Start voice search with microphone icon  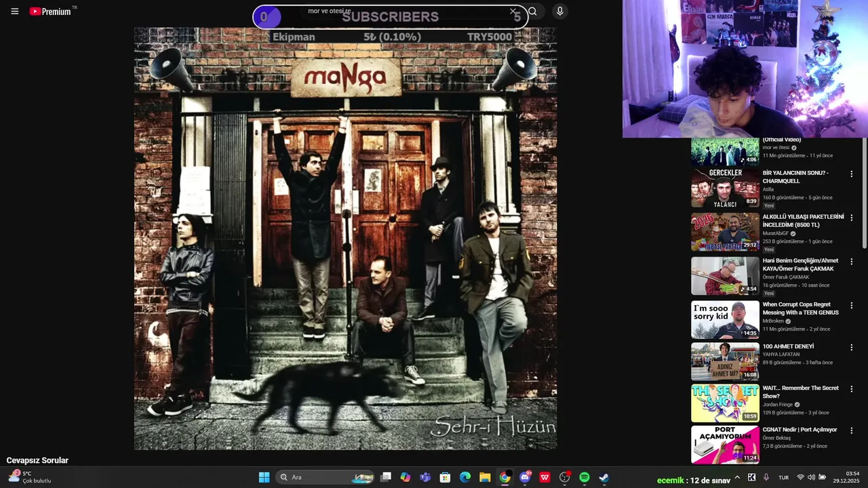559,12
